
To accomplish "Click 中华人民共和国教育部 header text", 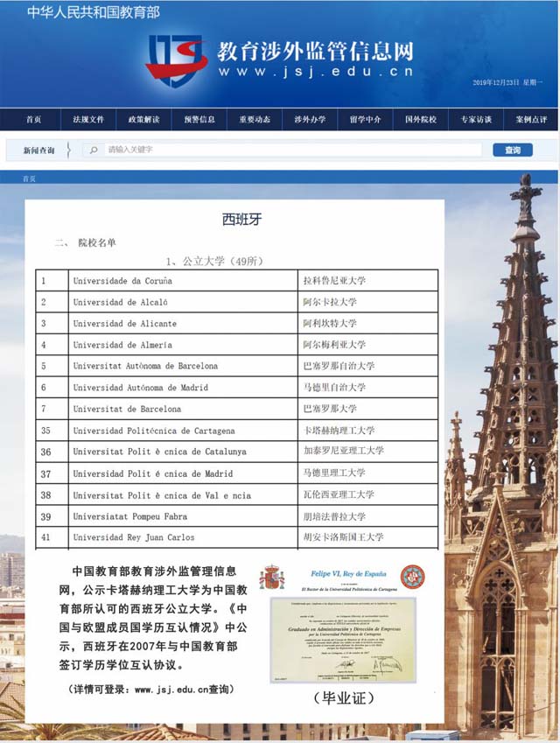I will (94, 12).
